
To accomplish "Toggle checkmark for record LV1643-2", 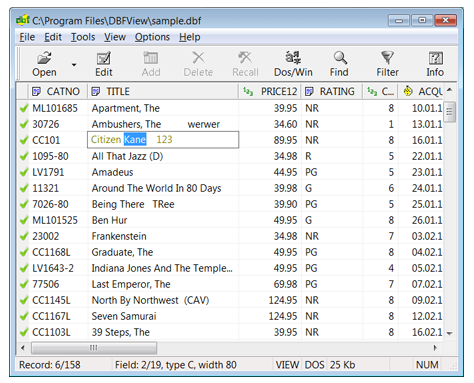I will pyautogui.click(x=24, y=268).
